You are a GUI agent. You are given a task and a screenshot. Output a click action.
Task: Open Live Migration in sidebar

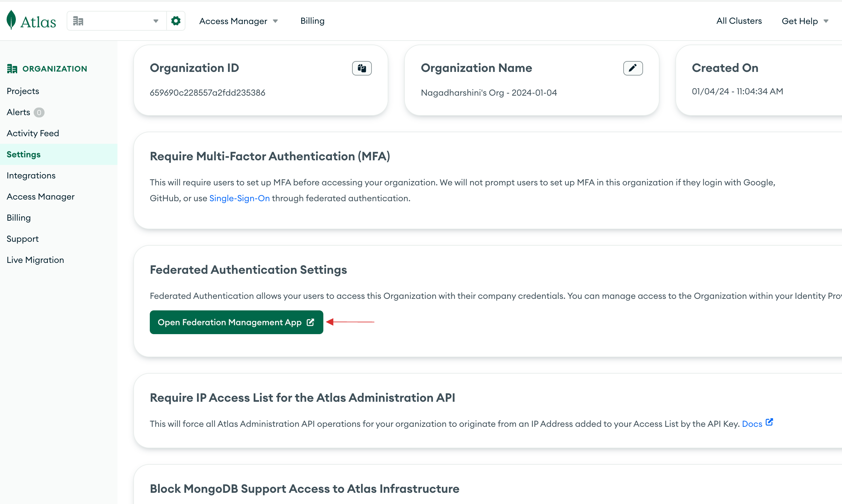(35, 260)
